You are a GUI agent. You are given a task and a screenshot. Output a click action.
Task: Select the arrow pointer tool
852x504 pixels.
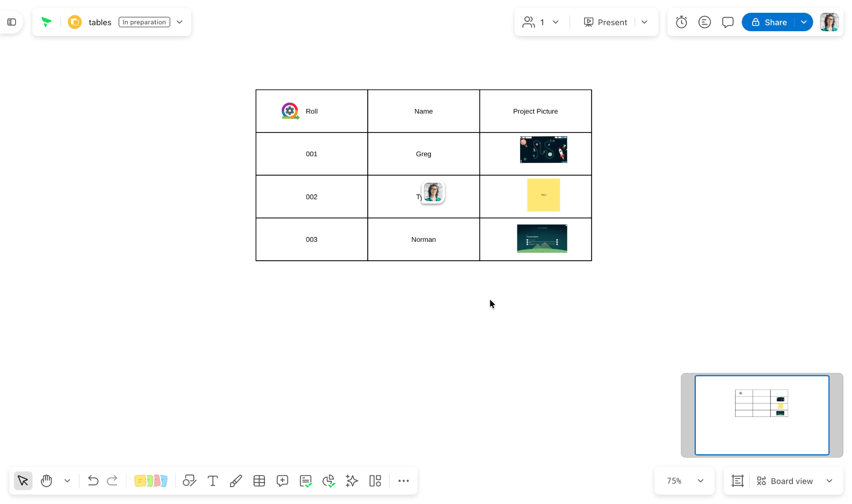click(x=23, y=481)
